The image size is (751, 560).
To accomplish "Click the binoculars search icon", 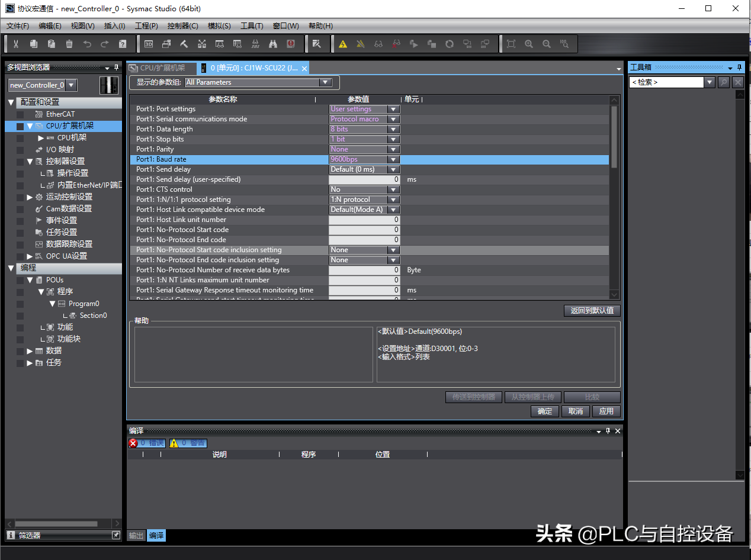I will coord(273,44).
